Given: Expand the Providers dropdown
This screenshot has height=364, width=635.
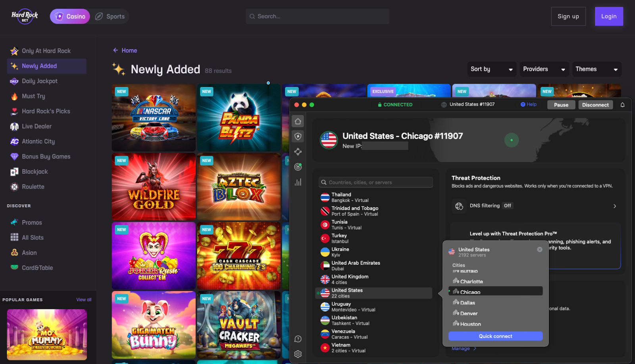Looking at the screenshot, I should pos(544,69).
